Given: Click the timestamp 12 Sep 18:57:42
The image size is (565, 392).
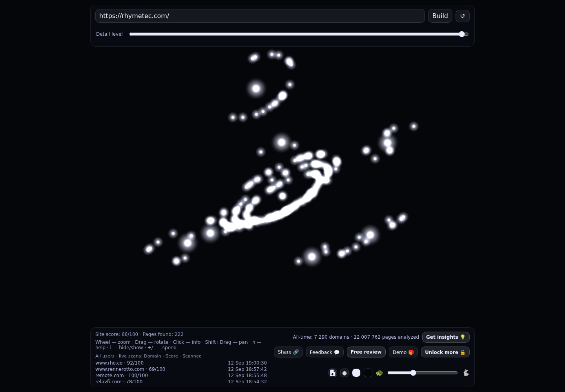Looking at the screenshot, I should (247, 369).
